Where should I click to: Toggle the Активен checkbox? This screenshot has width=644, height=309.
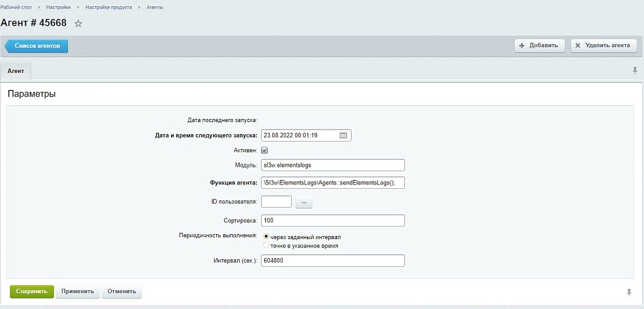coord(265,150)
